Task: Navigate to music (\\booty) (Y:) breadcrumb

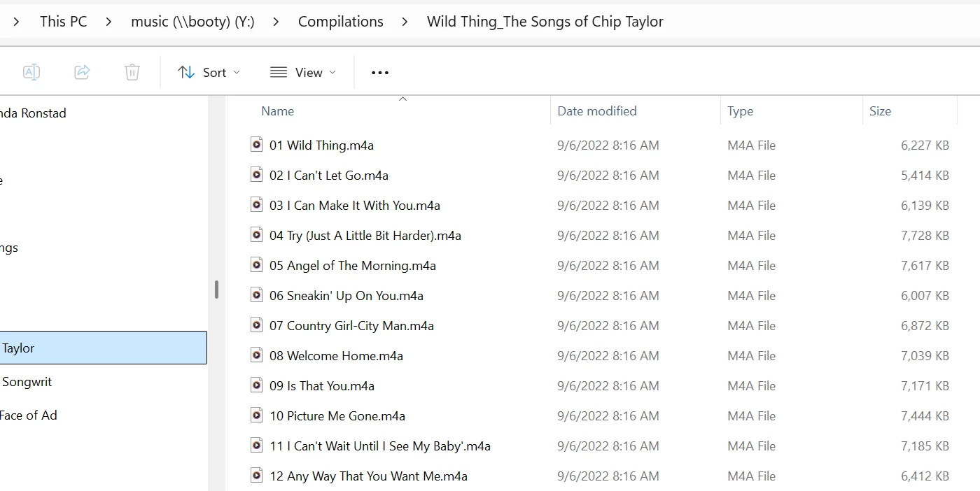Action: 192,22
